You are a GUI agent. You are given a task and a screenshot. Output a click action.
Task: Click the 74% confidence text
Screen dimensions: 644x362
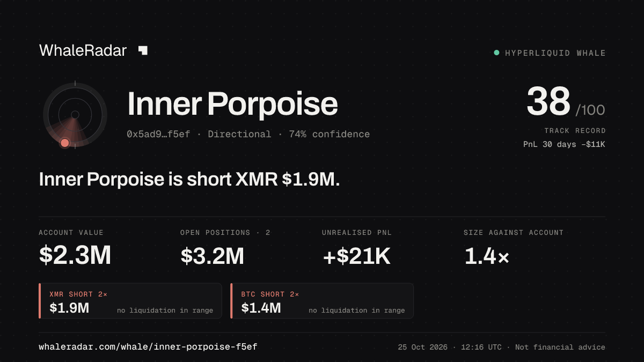pos(330,134)
